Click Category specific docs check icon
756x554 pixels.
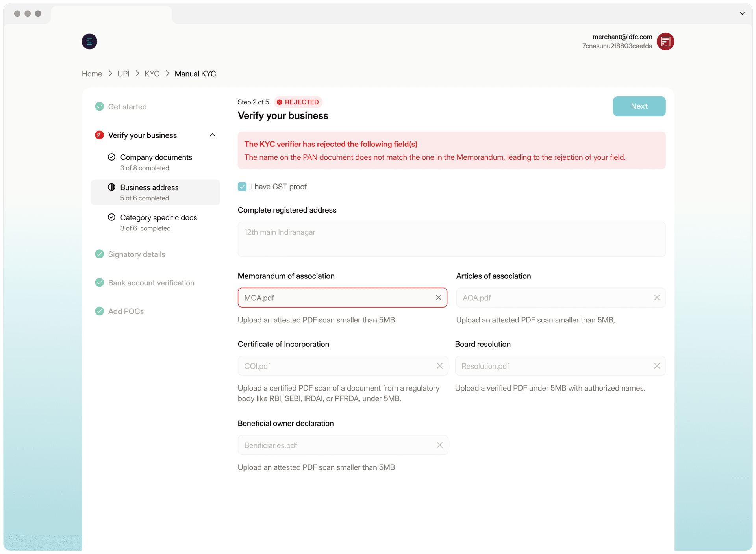coord(111,217)
